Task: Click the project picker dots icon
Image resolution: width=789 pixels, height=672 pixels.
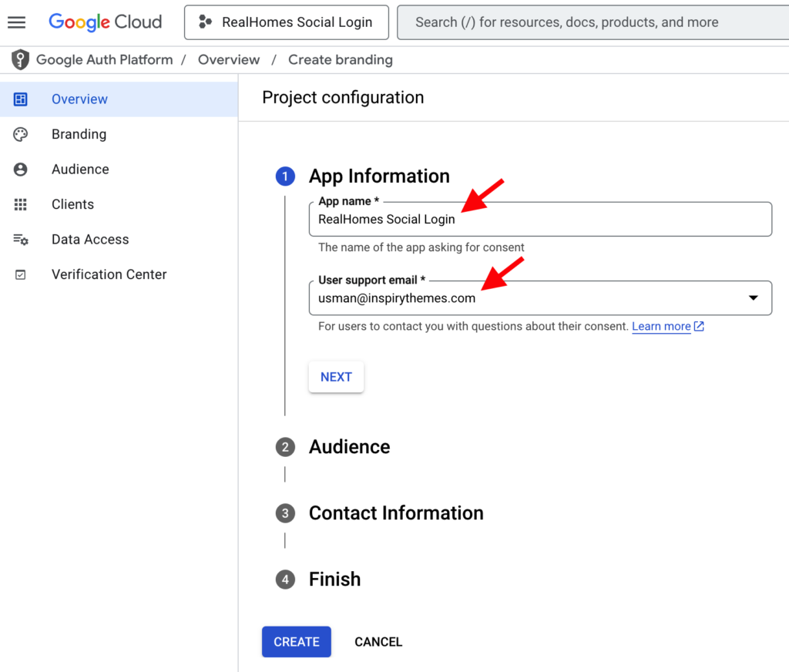Action: tap(205, 22)
